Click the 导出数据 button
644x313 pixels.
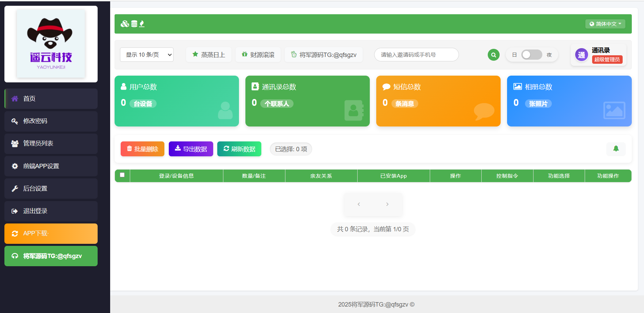tap(191, 149)
